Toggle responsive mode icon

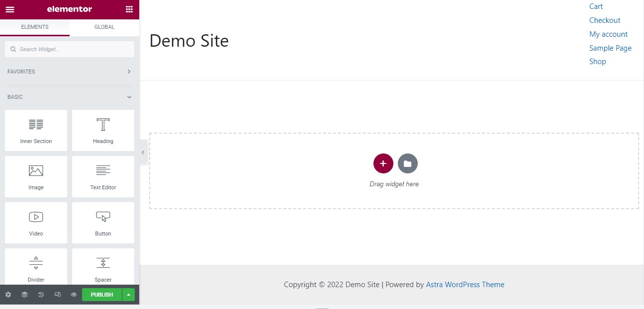pos(57,295)
